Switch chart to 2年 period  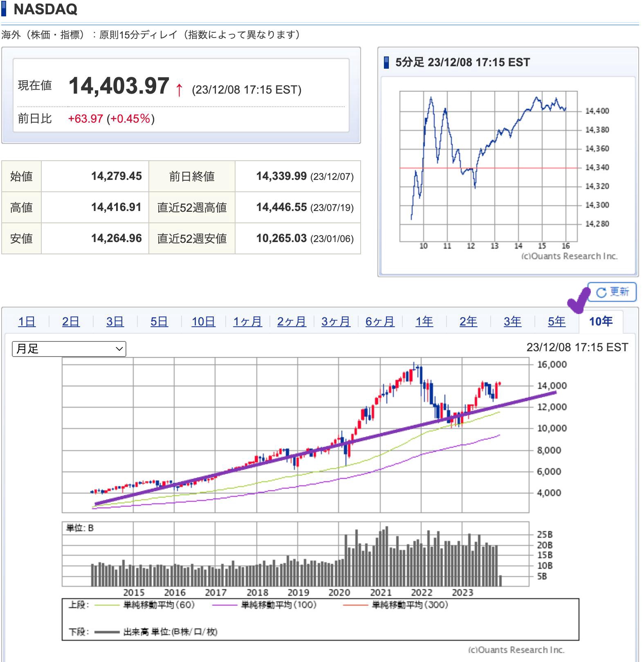(x=468, y=321)
